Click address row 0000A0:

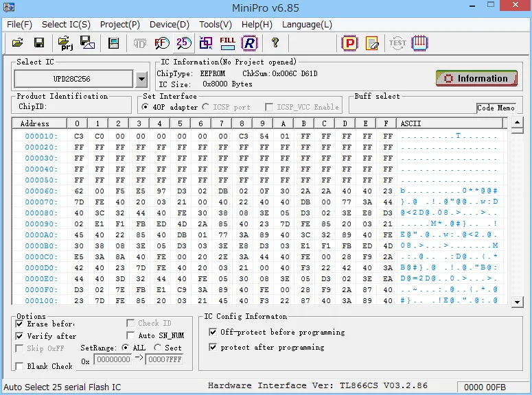tap(41, 235)
